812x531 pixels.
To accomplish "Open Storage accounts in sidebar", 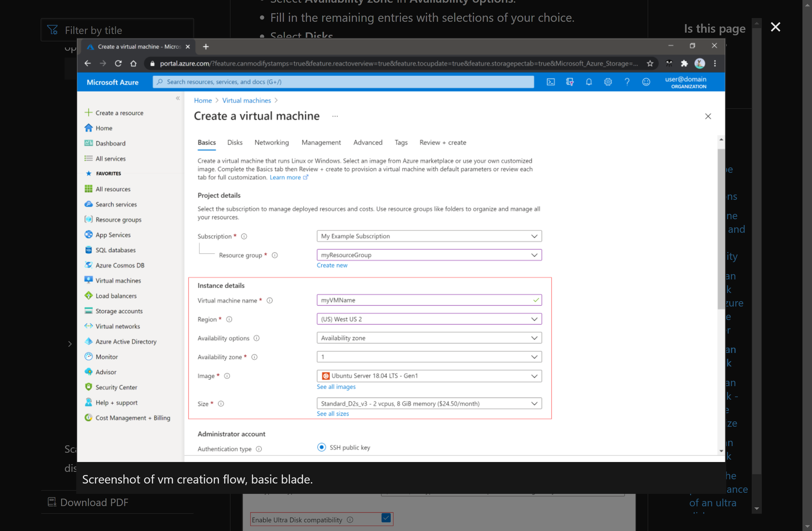I will coord(119,311).
